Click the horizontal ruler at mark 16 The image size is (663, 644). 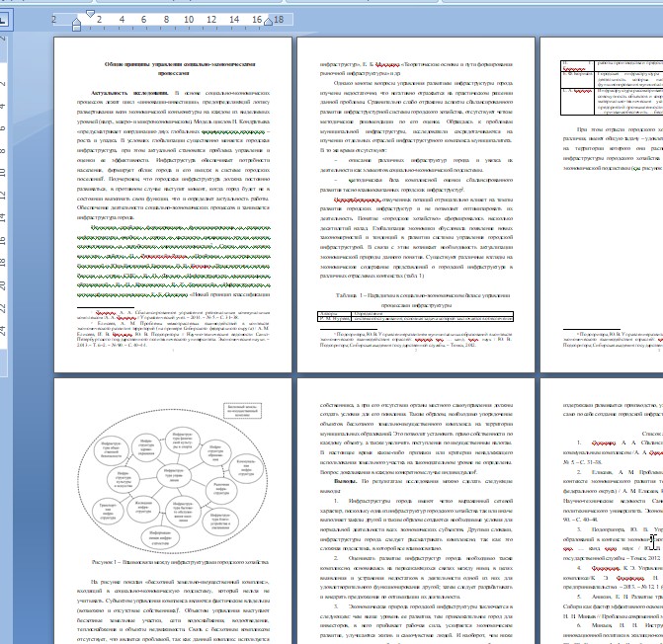(257, 18)
